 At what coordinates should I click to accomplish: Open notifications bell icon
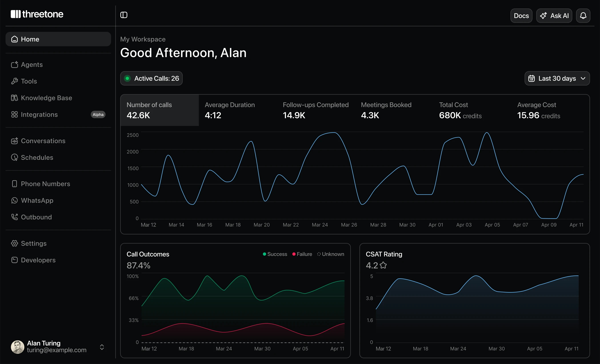pyautogui.click(x=583, y=16)
